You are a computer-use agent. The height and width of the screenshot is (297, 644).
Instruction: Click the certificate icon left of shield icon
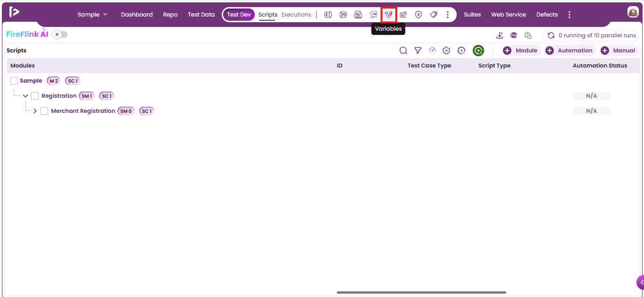pos(403,15)
